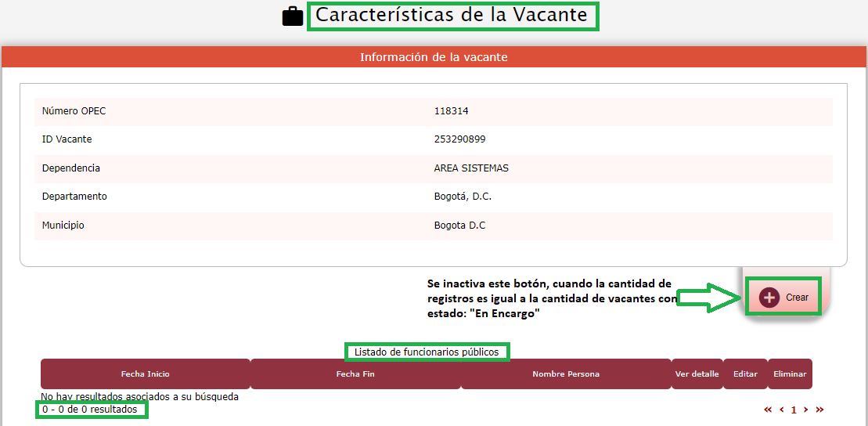
Task: Jump to the last results page
Action: pos(819,410)
